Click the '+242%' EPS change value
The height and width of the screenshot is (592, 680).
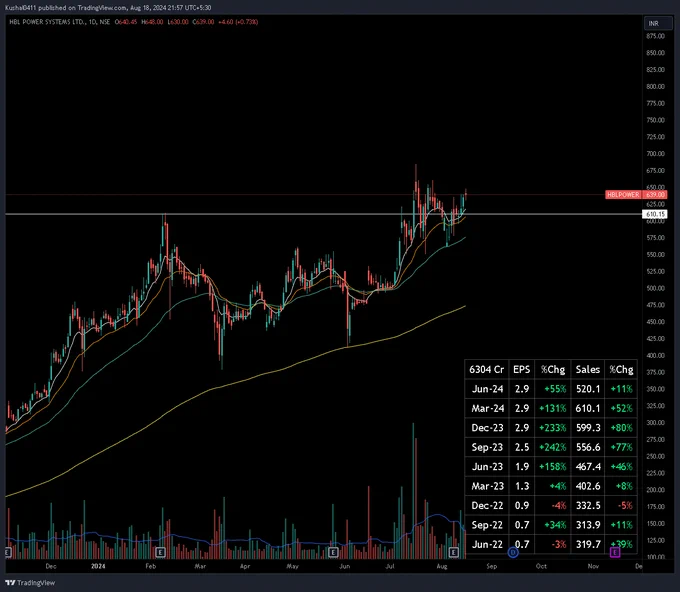552,447
